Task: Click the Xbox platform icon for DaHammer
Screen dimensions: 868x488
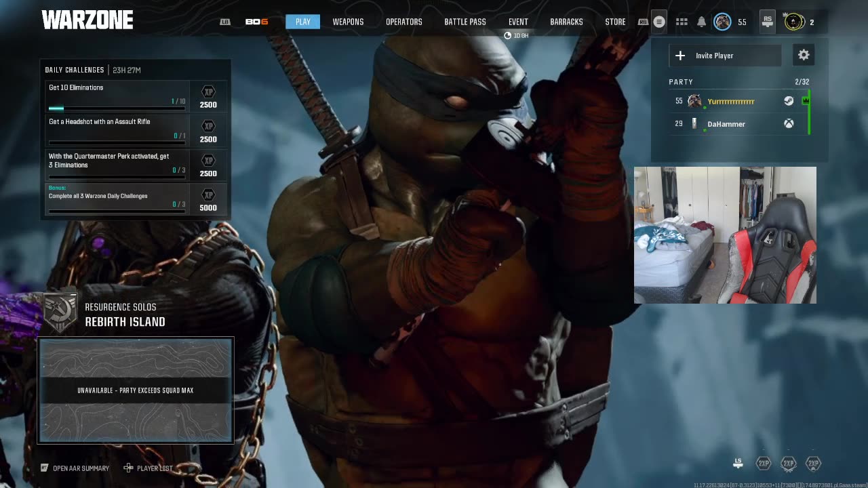Action: 789,124
